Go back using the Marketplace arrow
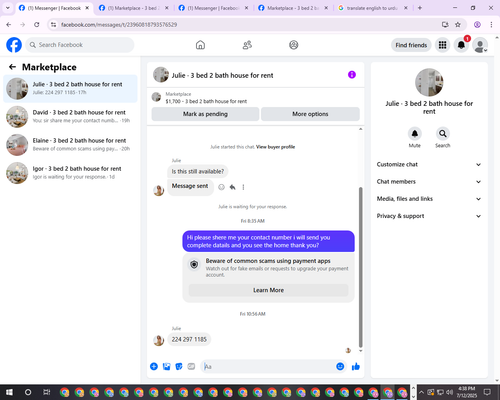 [12, 67]
